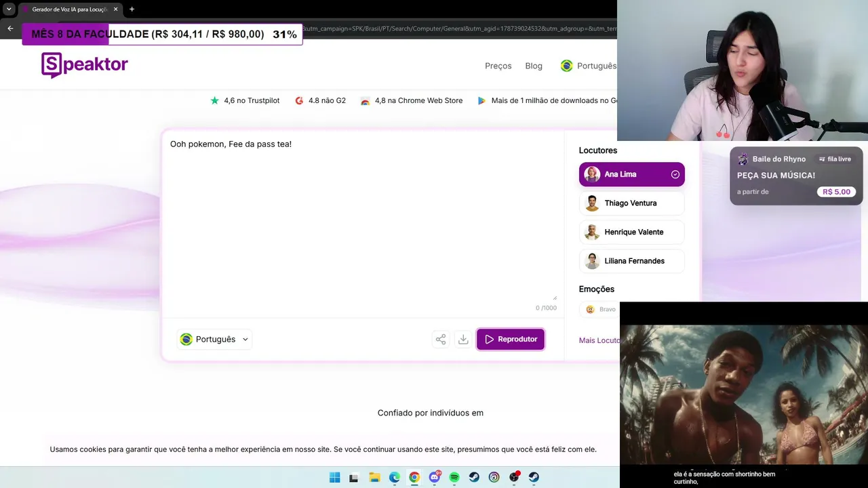
Task: Go back with the browser back arrow
Action: click(x=10, y=28)
